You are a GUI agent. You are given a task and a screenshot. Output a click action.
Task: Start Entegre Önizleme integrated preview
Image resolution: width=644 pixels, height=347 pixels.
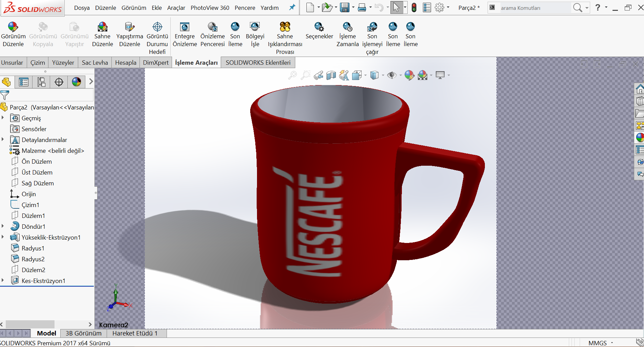pyautogui.click(x=185, y=27)
